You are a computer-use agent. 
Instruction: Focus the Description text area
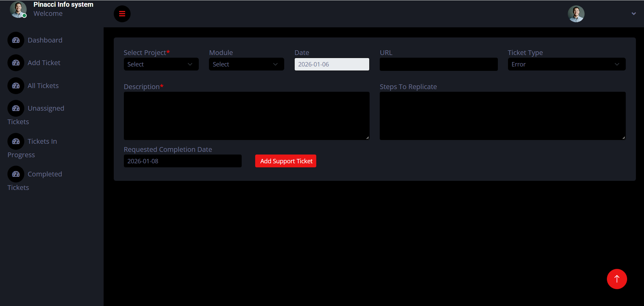point(246,116)
